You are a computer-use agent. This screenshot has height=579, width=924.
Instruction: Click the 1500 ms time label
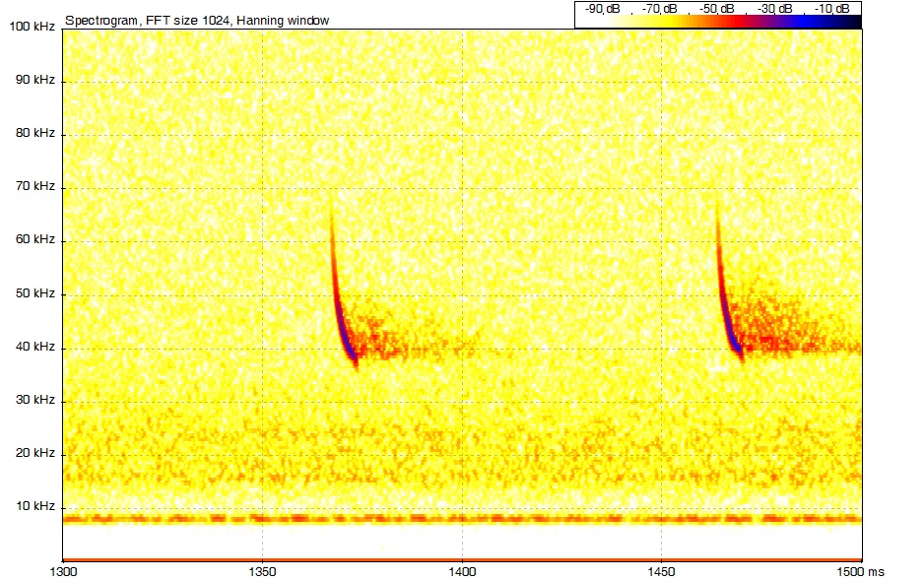(862, 571)
